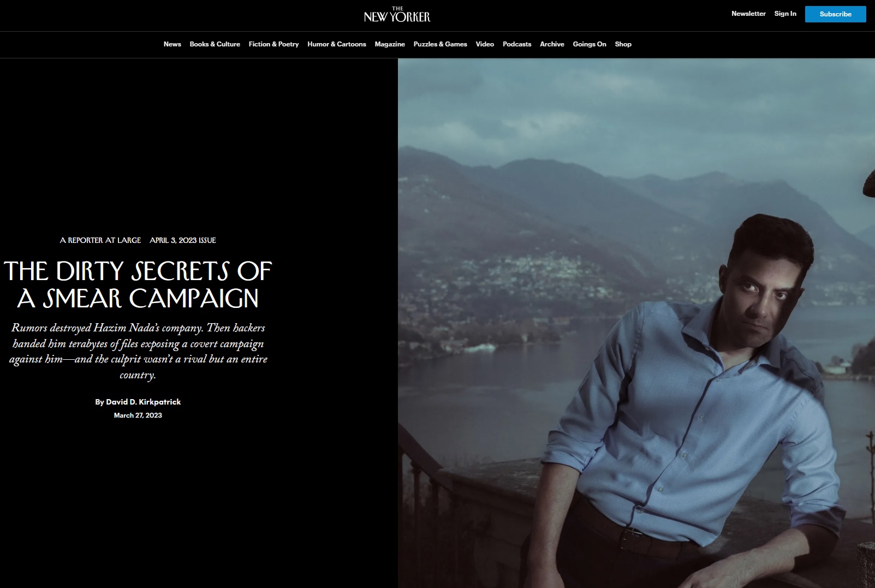Go to Books & Culture
Viewport: 875px width, 588px height.
click(215, 44)
